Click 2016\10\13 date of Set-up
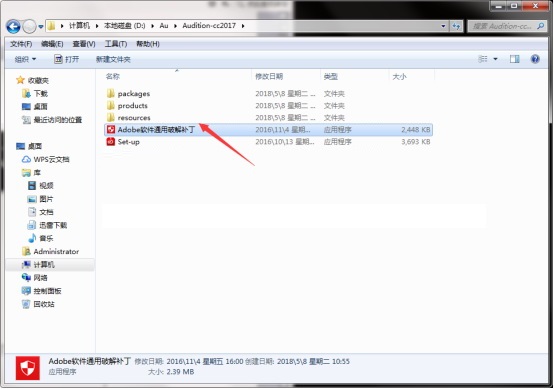Viewport: 554px width, 389px height. click(285, 142)
